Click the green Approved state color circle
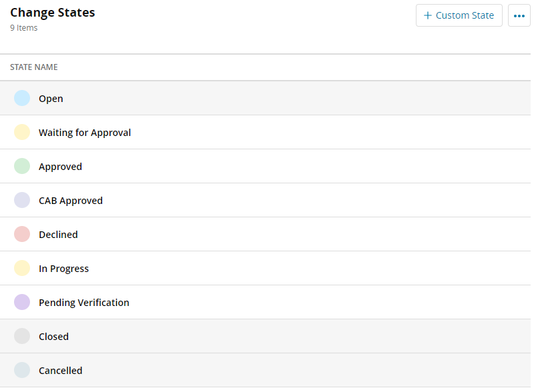This screenshot has width=542, height=392. pos(22,167)
